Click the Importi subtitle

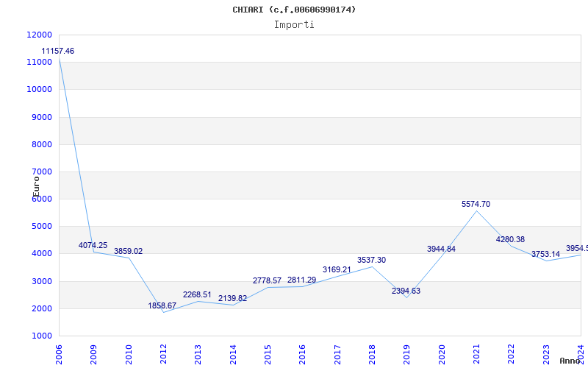coord(294,25)
